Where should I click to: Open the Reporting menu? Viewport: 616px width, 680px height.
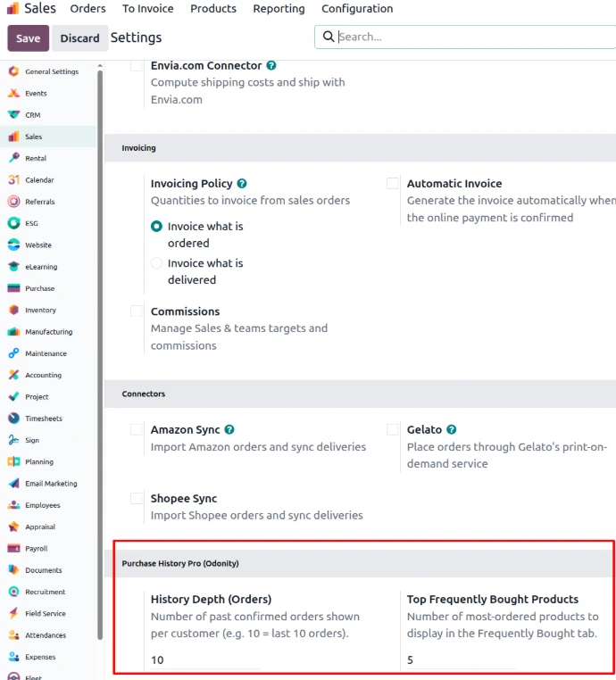click(279, 9)
